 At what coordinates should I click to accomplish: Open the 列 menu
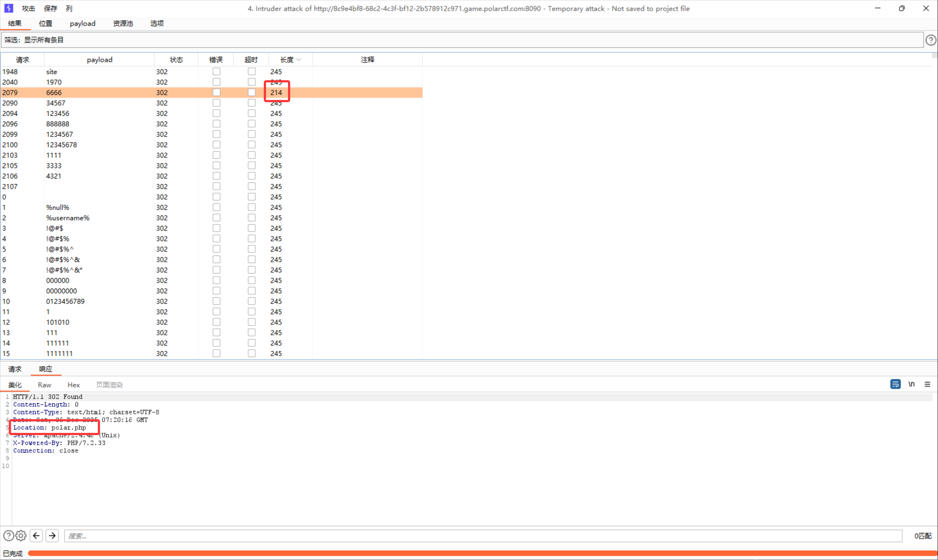[x=69, y=8]
